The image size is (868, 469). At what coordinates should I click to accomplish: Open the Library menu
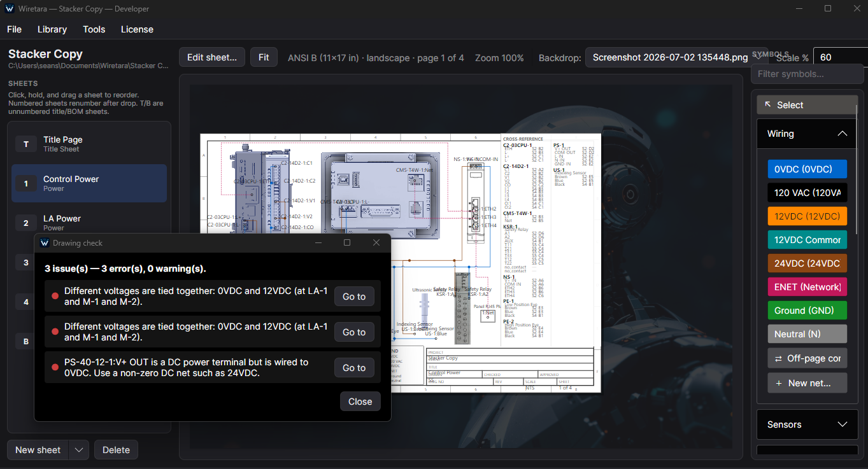tap(52, 29)
